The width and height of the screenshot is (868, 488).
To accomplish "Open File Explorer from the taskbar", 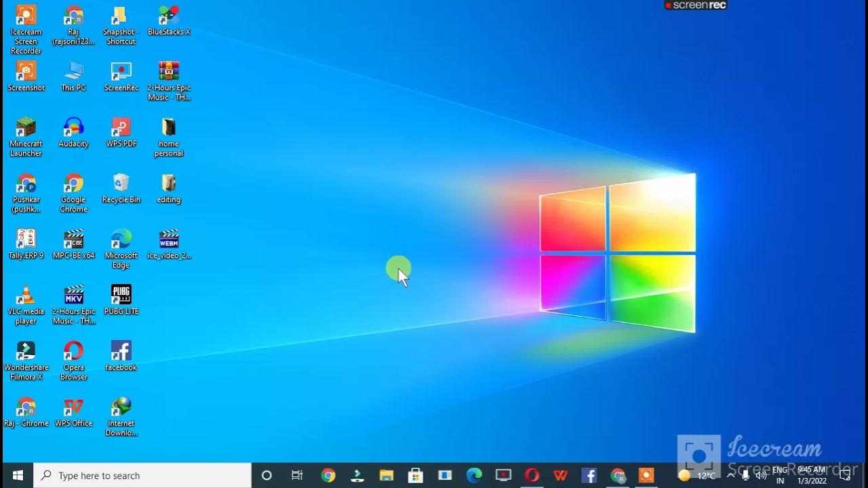I will pos(387,476).
